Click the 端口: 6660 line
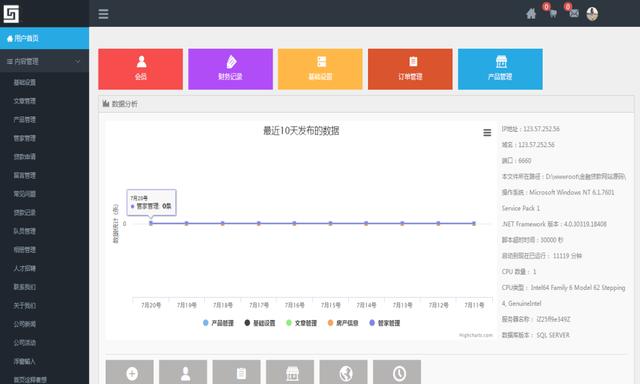Viewport: 640px width, 384px height. (x=516, y=161)
